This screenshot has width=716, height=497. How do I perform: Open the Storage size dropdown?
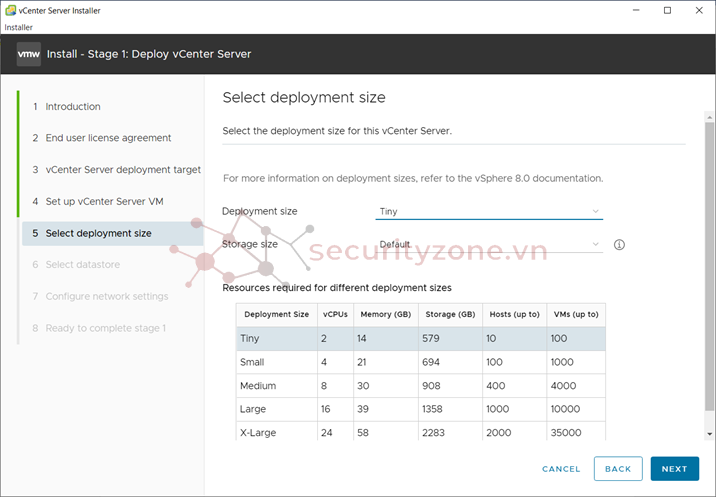(489, 244)
